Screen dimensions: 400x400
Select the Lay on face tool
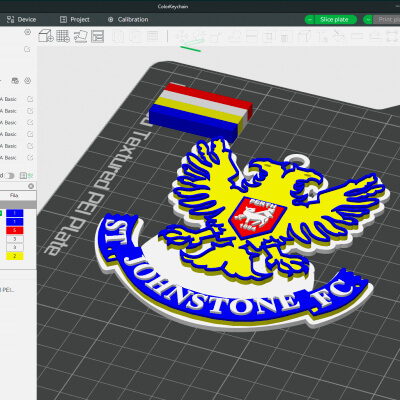234,36
